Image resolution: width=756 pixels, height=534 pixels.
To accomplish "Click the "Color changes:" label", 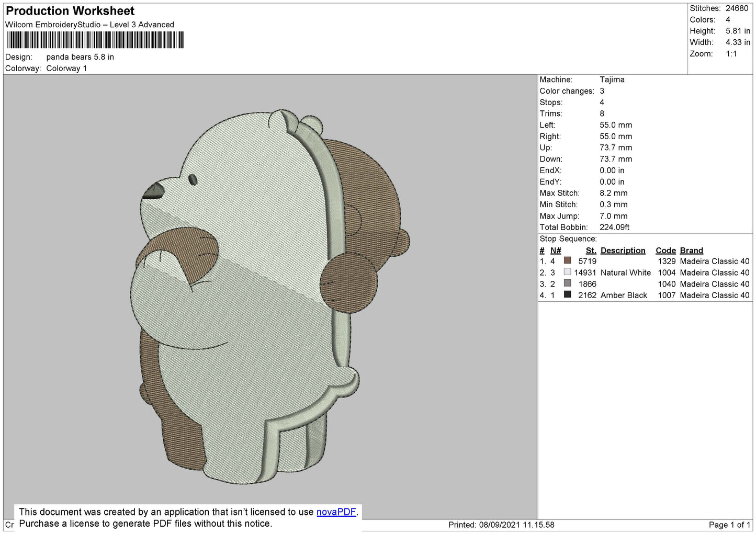I will click(567, 91).
